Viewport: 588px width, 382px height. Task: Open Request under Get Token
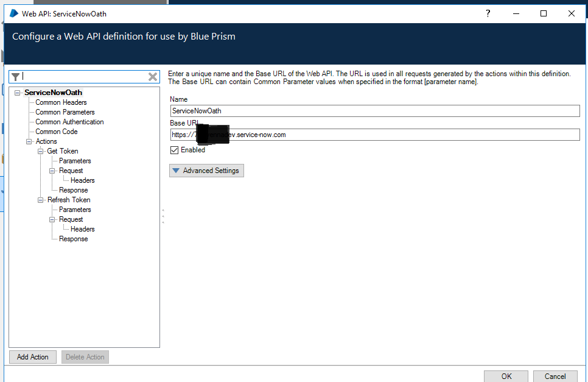[x=71, y=171]
